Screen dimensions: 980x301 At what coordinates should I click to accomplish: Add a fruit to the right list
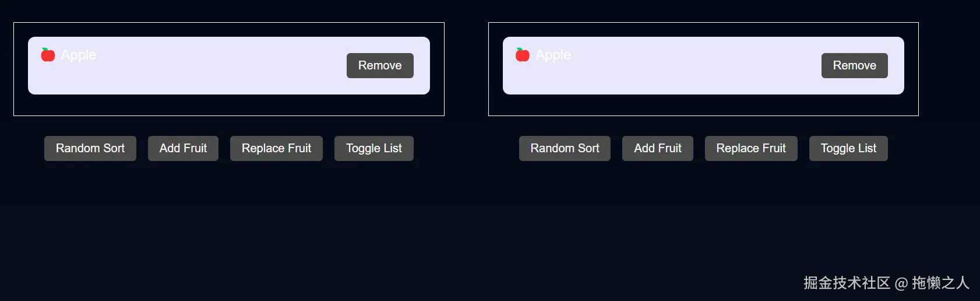click(657, 148)
